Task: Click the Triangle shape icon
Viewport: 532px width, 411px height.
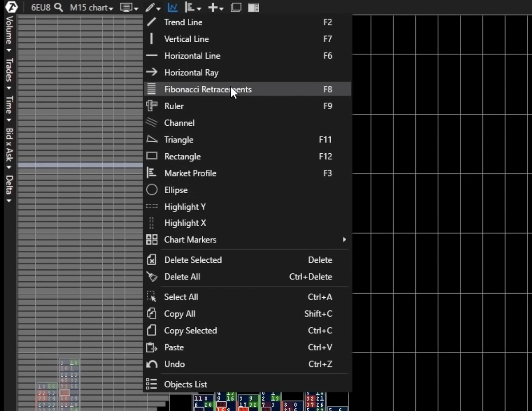Action: point(152,139)
